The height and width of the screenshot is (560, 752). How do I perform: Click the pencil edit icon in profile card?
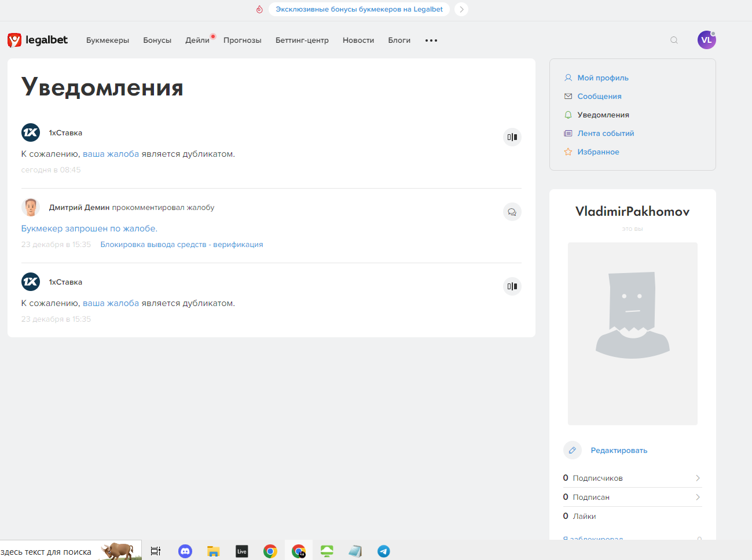click(572, 450)
